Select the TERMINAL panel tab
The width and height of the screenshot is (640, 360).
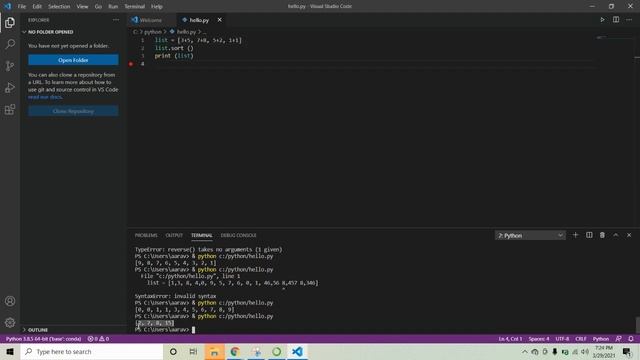pos(202,236)
